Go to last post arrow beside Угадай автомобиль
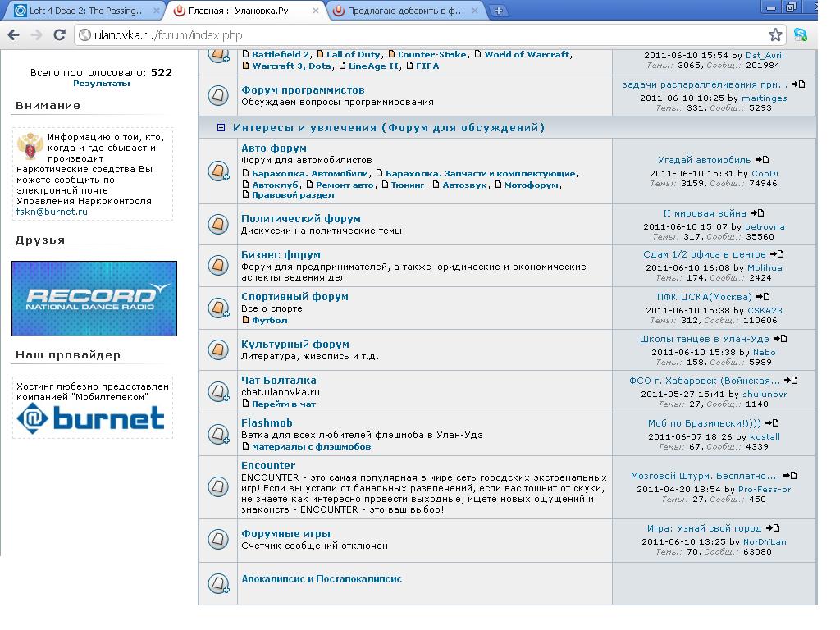The image size is (840, 630). pyautogui.click(x=762, y=160)
